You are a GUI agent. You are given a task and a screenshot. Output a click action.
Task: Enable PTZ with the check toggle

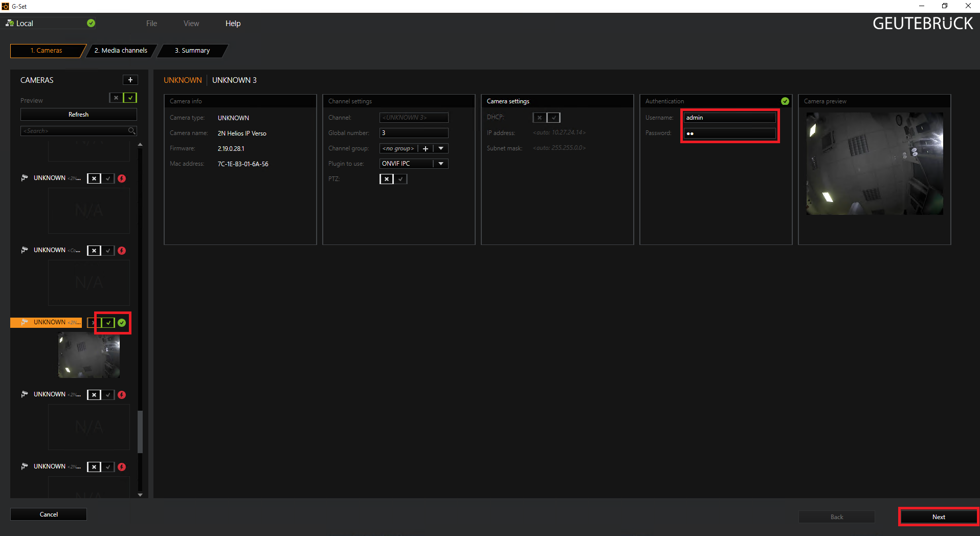coord(400,179)
